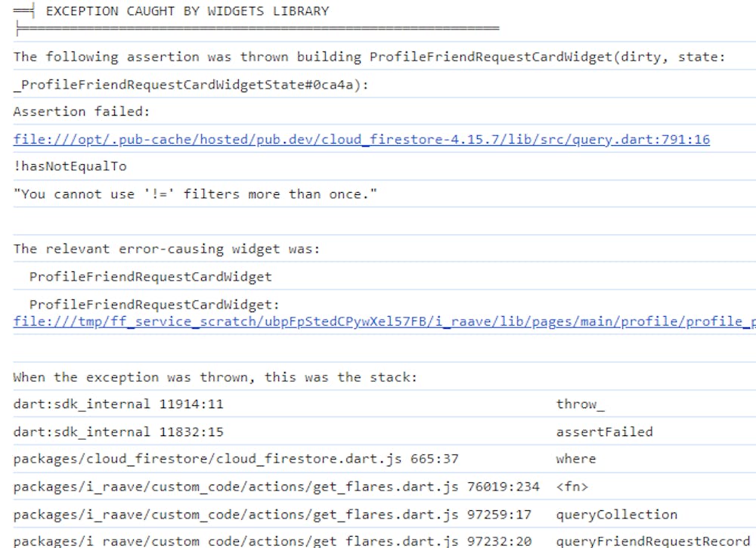Click the _ProfileFriendRequestCardWidgetState#0ca4a line
756x548 pixels.
(191, 85)
